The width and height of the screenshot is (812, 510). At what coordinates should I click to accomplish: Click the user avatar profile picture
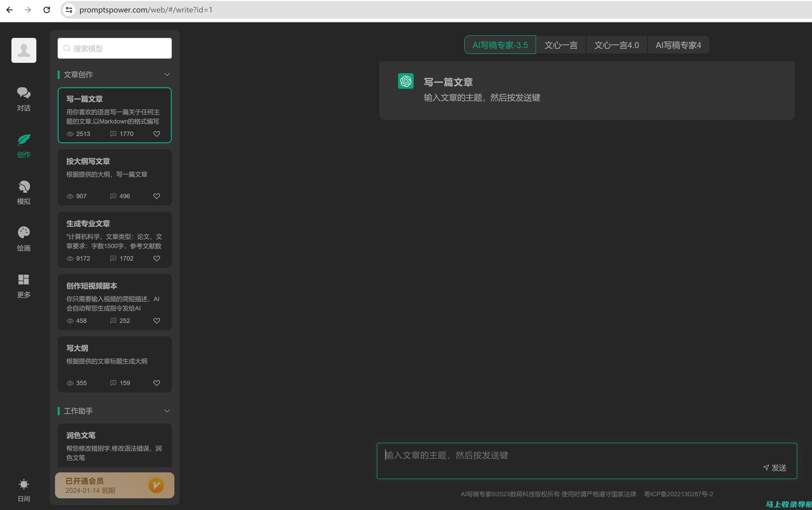pyautogui.click(x=24, y=50)
